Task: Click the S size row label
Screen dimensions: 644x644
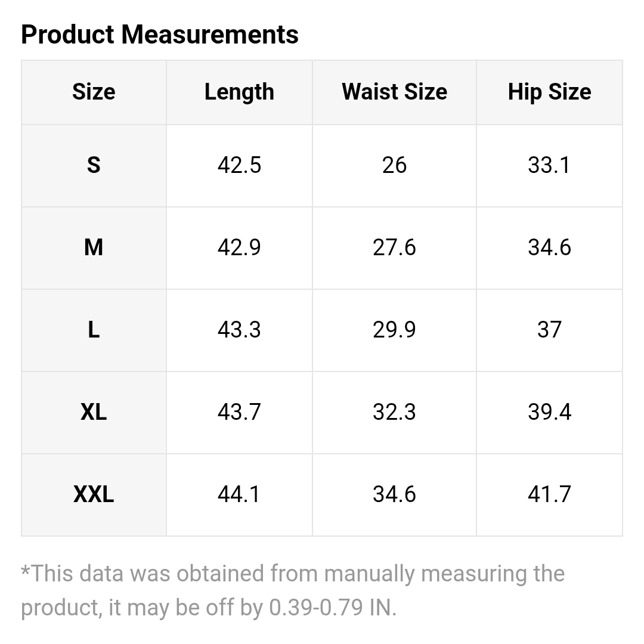Action: point(94,165)
